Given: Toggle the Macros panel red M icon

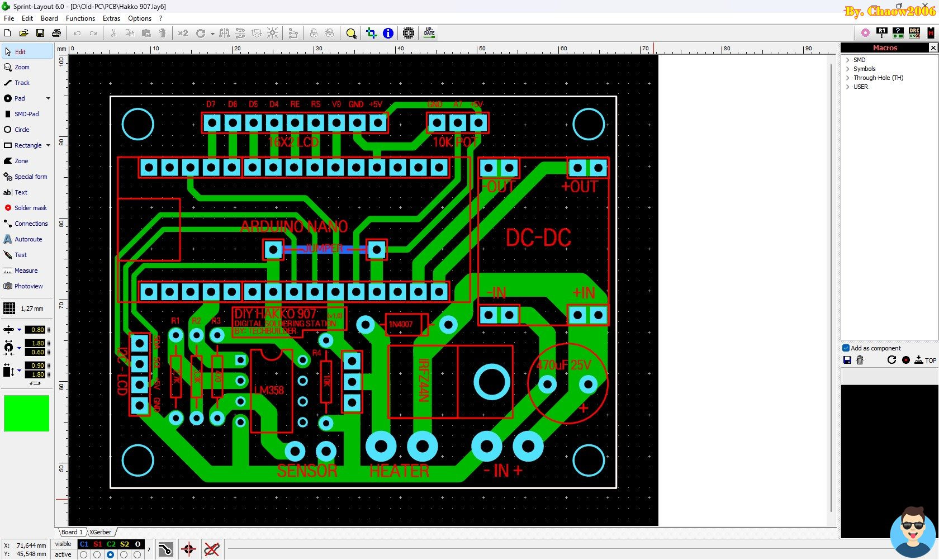Looking at the screenshot, I should coord(931,33).
